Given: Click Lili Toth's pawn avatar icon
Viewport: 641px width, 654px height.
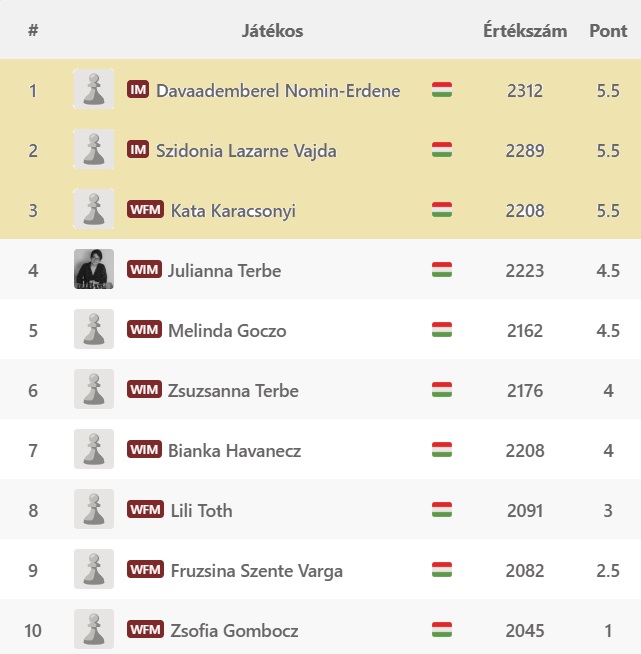Looking at the screenshot, I should (93, 510).
